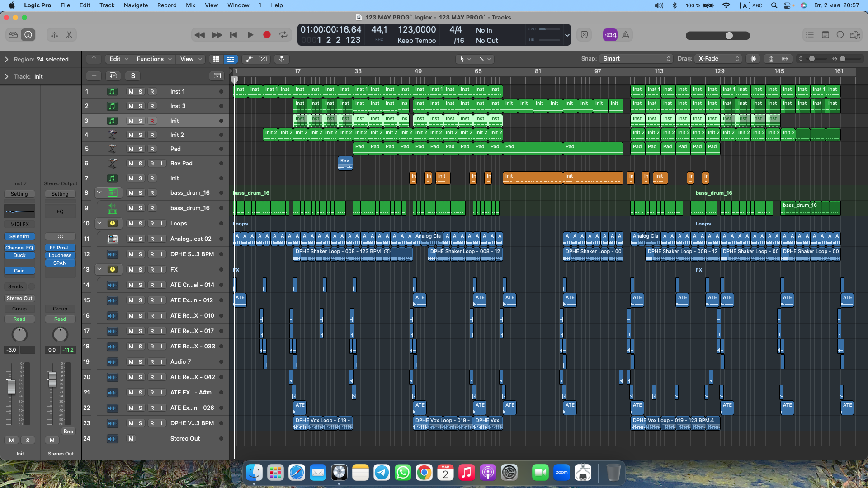The height and width of the screenshot is (488, 868).
Task: Record-enable the Init 2 track
Action: (x=152, y=135)
